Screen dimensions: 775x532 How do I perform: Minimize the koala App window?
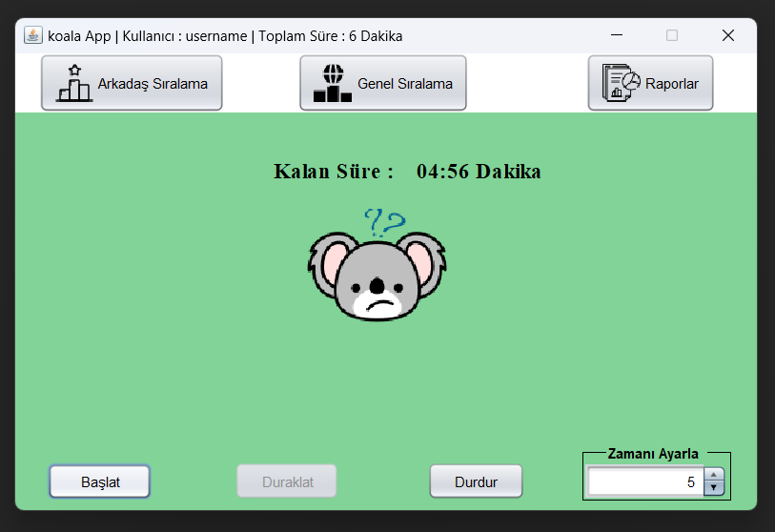[617, 35]
